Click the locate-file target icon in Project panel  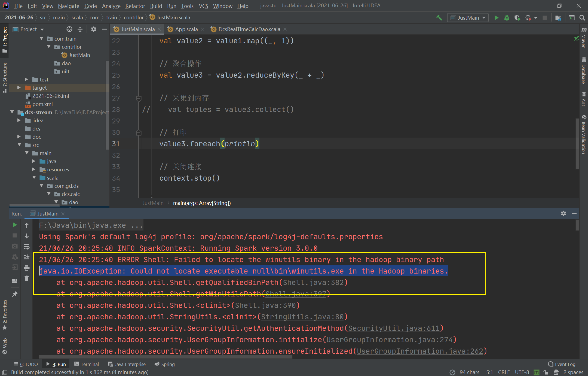click(x=69, y=29)
